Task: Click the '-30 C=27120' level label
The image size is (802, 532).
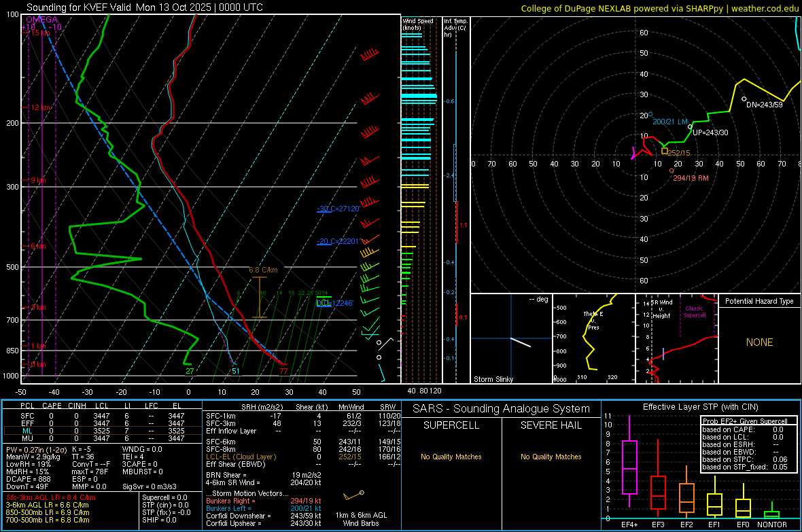Action: (x=338, y=209)
